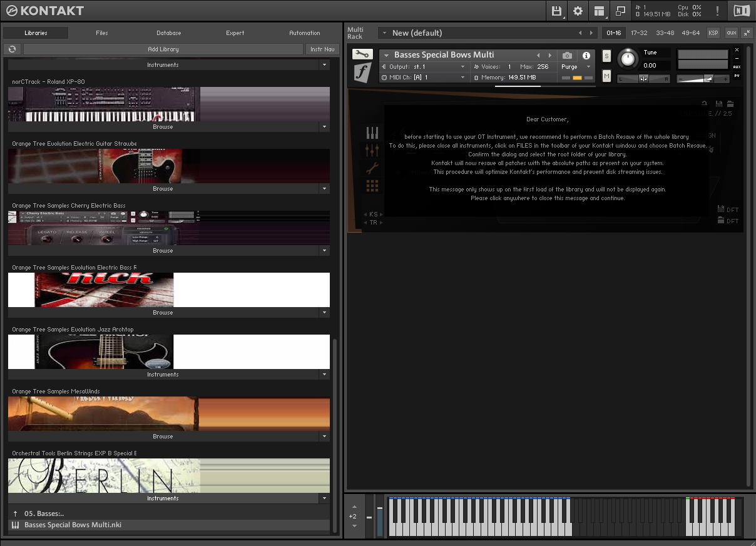Toggle the aux button in the Multi Rack header

point(731,33)
